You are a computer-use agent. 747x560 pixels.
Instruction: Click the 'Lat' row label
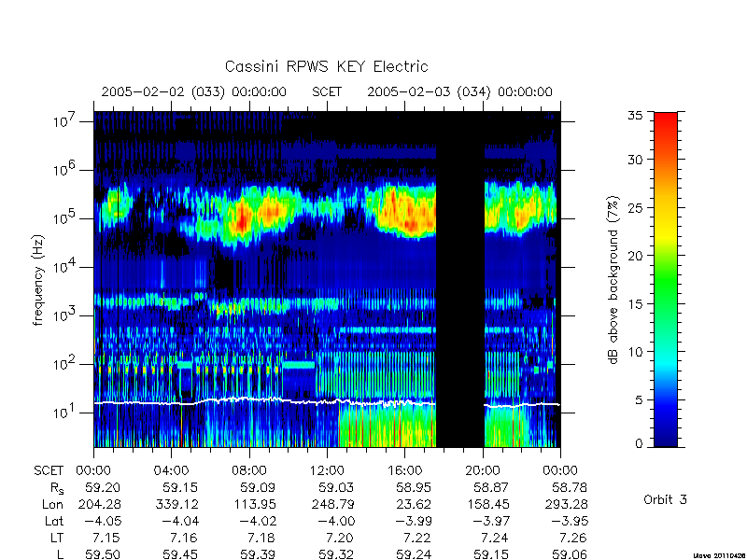coord(54,521)
